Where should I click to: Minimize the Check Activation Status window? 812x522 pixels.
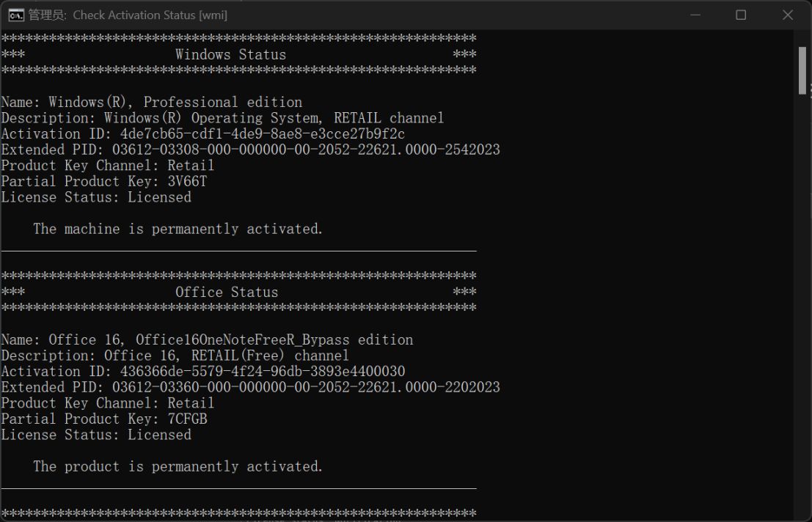click(x=695, y=15)
